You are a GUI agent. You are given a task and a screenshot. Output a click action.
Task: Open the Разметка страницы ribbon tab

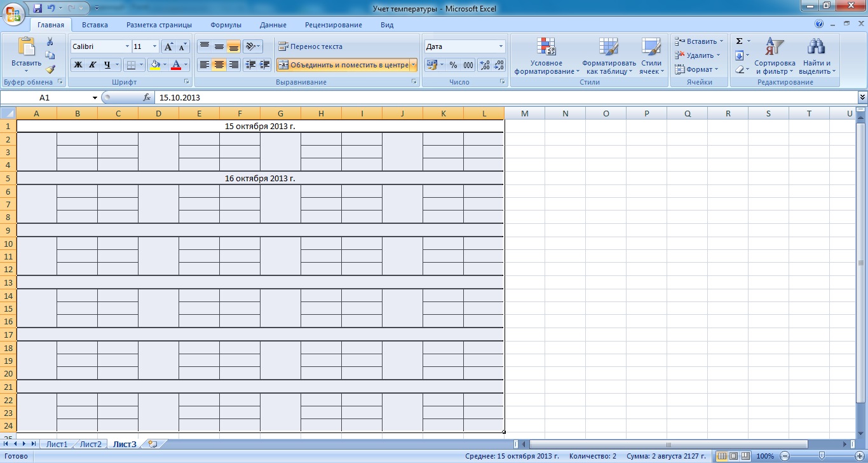[x=159, y=25]
